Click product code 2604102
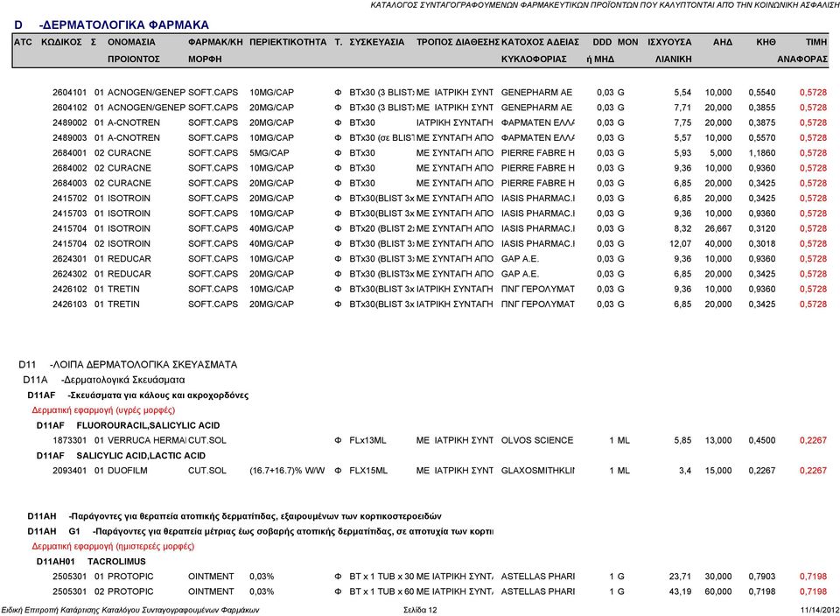This screenshot has height=616, width=840. click(x=69, y=107)
